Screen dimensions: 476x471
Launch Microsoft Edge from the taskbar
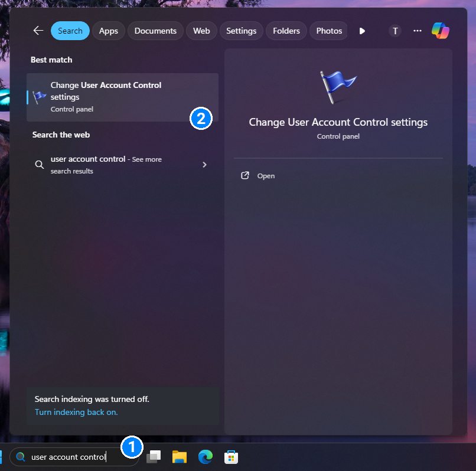(x=205, y=456)
